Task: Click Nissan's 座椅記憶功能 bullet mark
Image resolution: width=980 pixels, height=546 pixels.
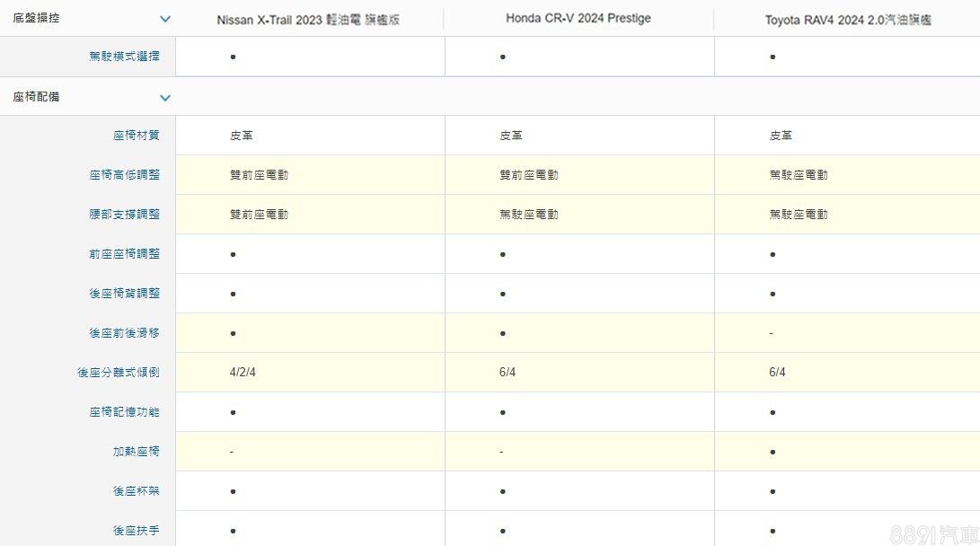Action: (233, 412)
